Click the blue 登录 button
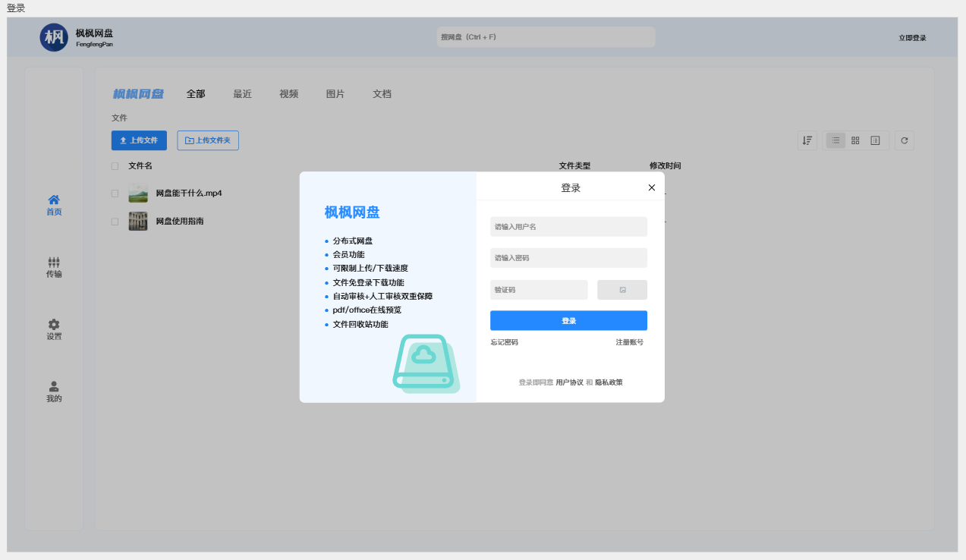Screen dimensions: 966x560 [568, 320]
